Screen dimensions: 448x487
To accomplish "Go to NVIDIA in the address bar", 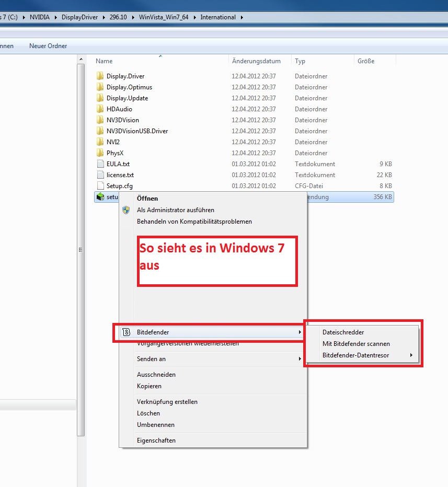I will pyautogui.click(x=39, y=17).
